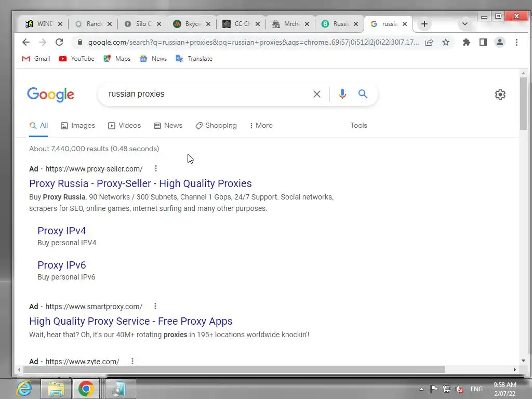
Task: Open Internet Explorer from the taskbar
Action: point(24,389)
